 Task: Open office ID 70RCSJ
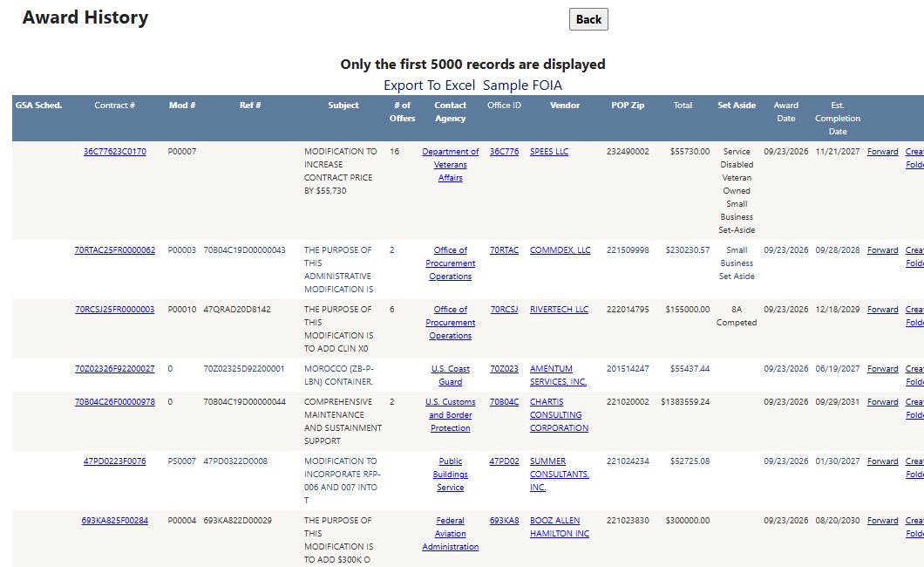pyautogui.click(x=505, y=310)
